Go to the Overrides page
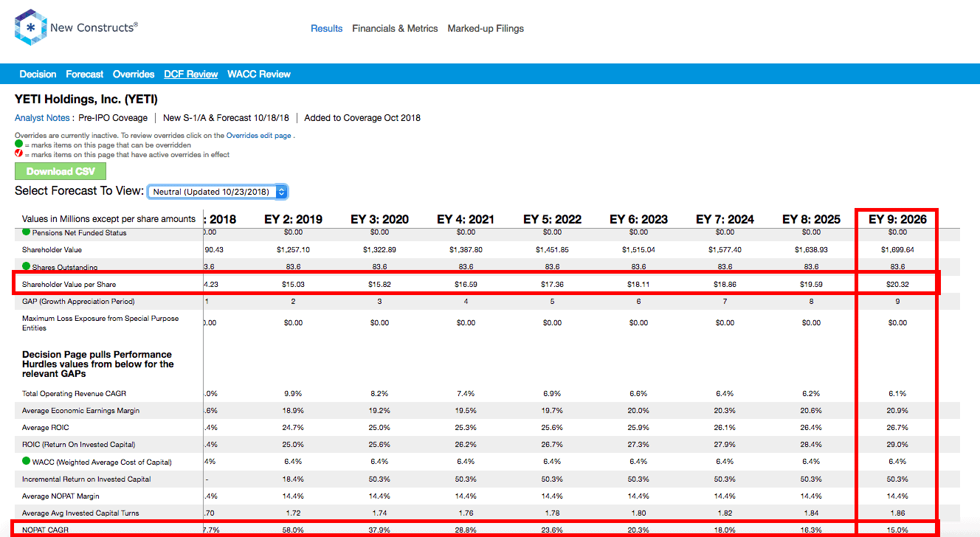Screen dimensions: 980x537 (x=134, y=75)
